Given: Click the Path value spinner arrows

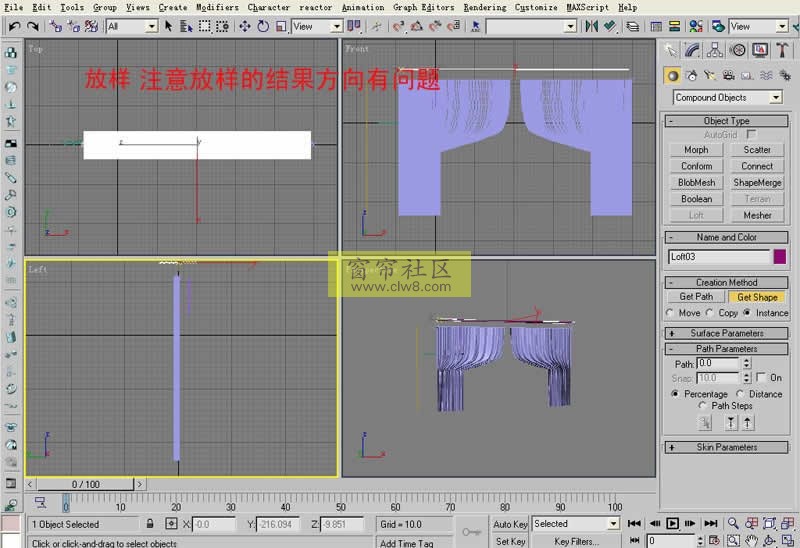Looking at the screenshot, I should (x=746, y=363).
